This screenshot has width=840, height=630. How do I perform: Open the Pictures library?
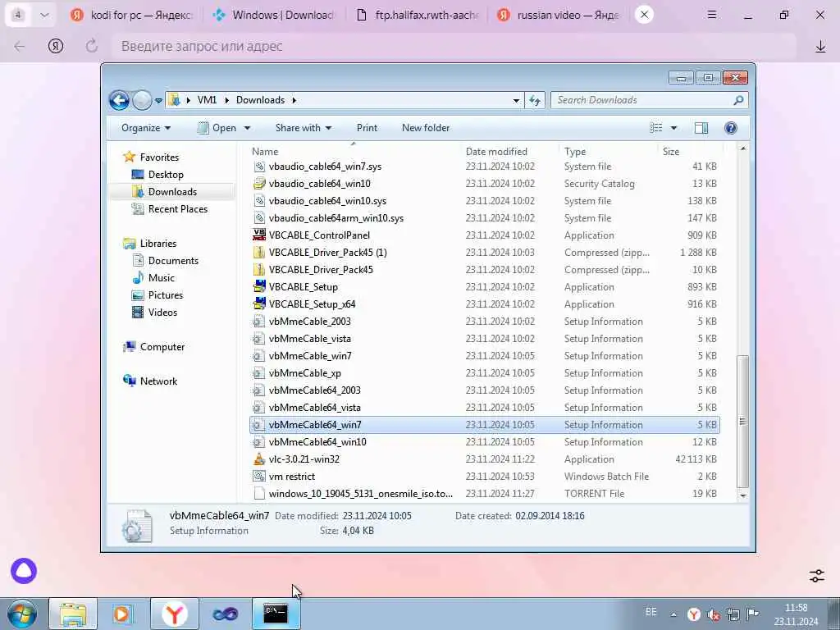(x=165, y=295)
